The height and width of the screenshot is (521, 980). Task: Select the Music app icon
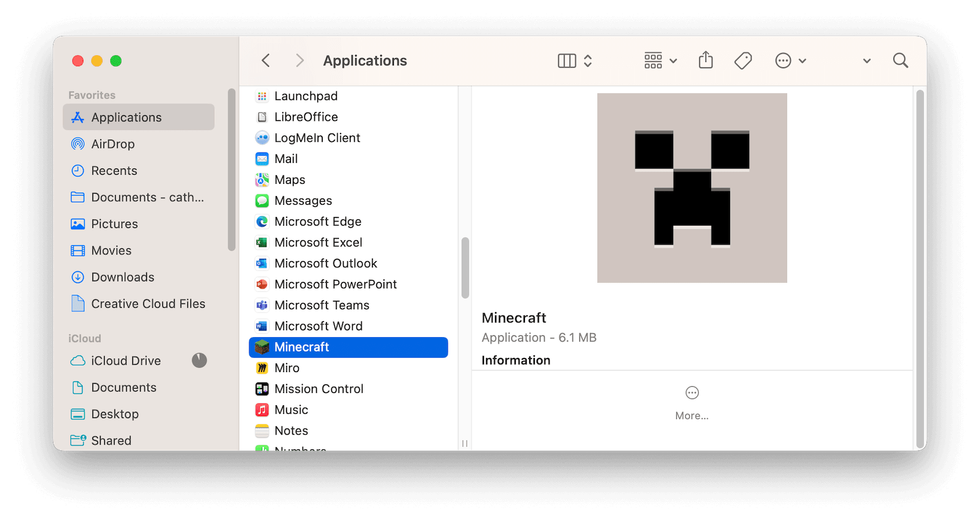point(262,409)
